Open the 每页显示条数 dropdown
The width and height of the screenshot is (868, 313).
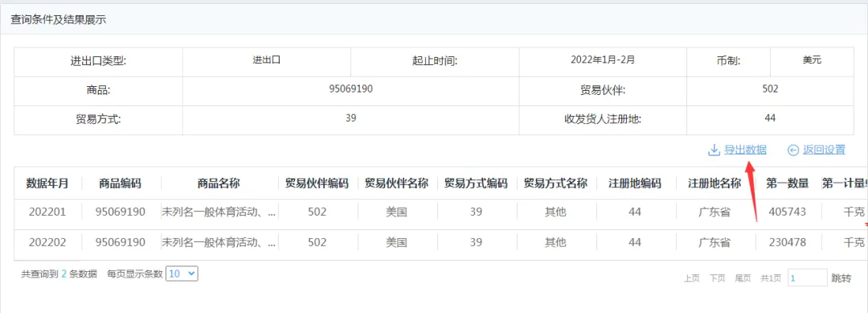point(182,273)
